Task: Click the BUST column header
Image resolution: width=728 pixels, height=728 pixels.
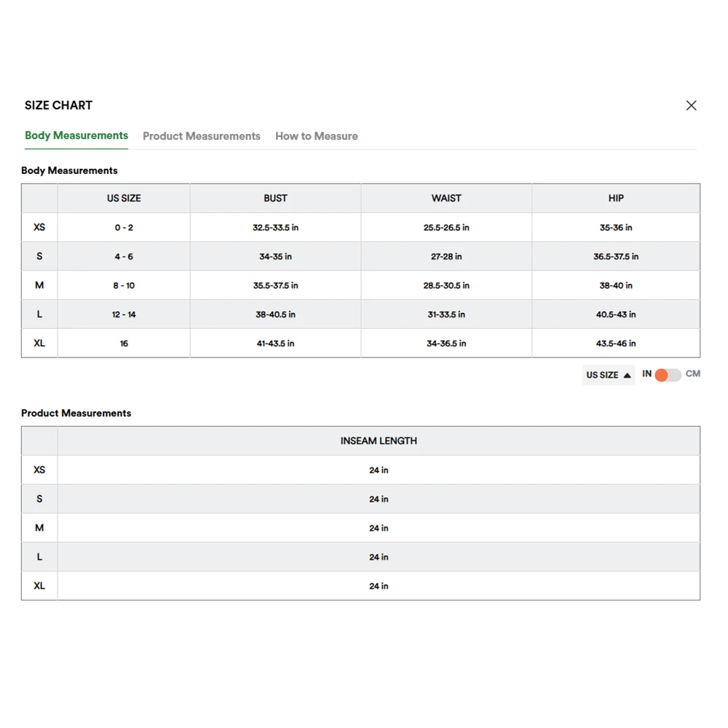Action: (275, 198)
